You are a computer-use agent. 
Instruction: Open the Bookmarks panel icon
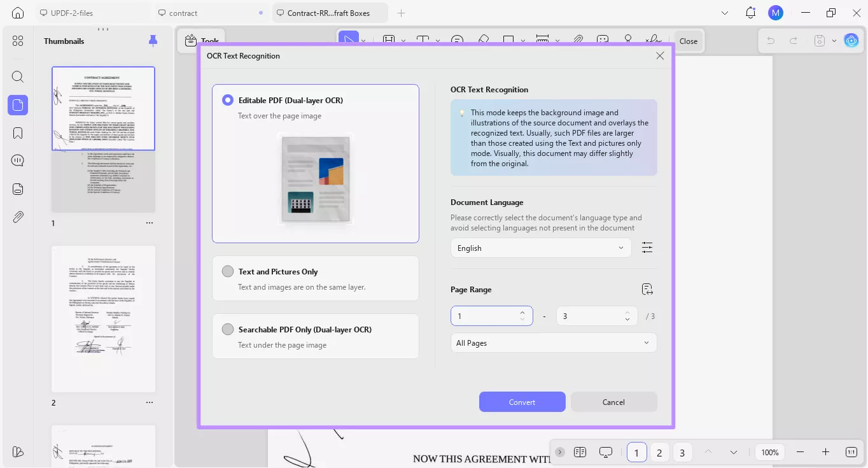pos(18,133)
